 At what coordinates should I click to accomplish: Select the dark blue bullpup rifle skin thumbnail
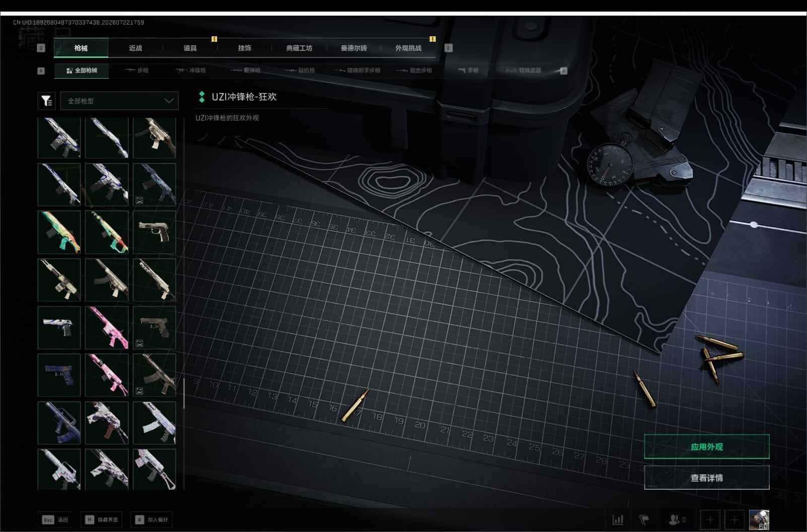tap(59, 423)
